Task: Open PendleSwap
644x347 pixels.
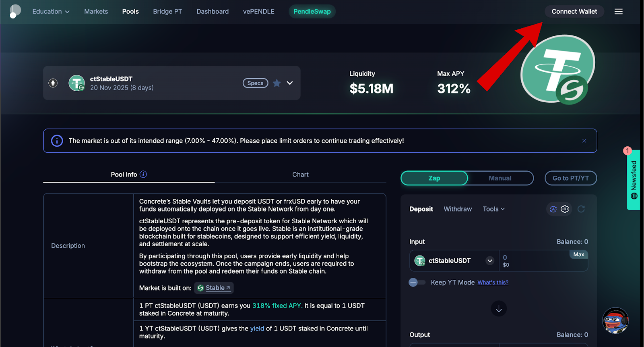Action: click(x=312, y=12)
